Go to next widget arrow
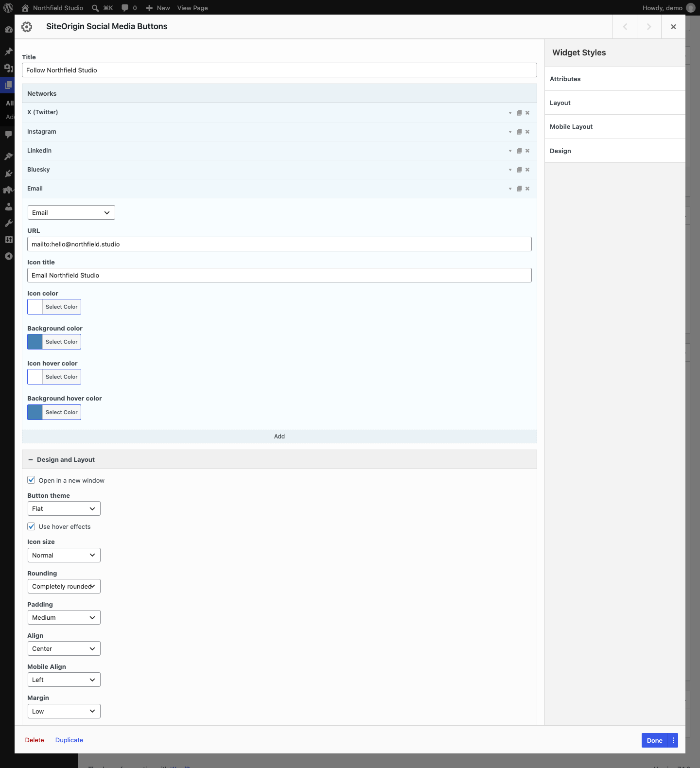The image size is (700, 768). (649, 27)
